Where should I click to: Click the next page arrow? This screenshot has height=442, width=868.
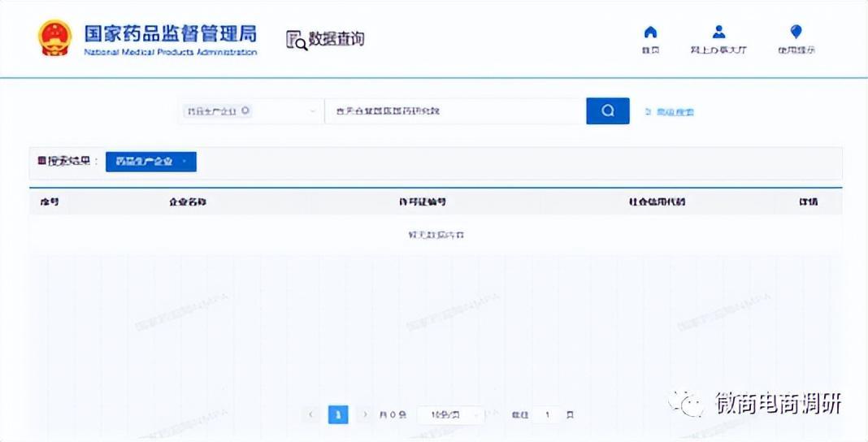pos(365,415)
